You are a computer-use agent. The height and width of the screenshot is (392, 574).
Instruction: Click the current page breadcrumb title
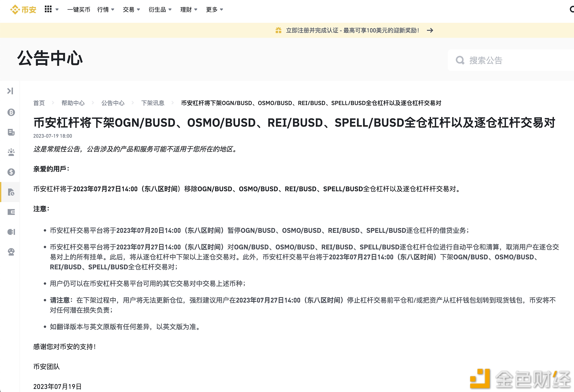click(x=311, y=103)
